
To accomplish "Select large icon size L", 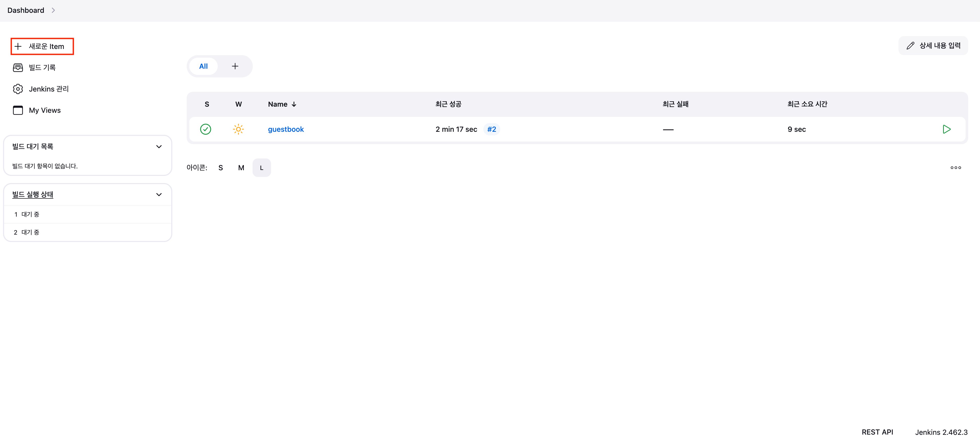I will (x=261, y=168).
